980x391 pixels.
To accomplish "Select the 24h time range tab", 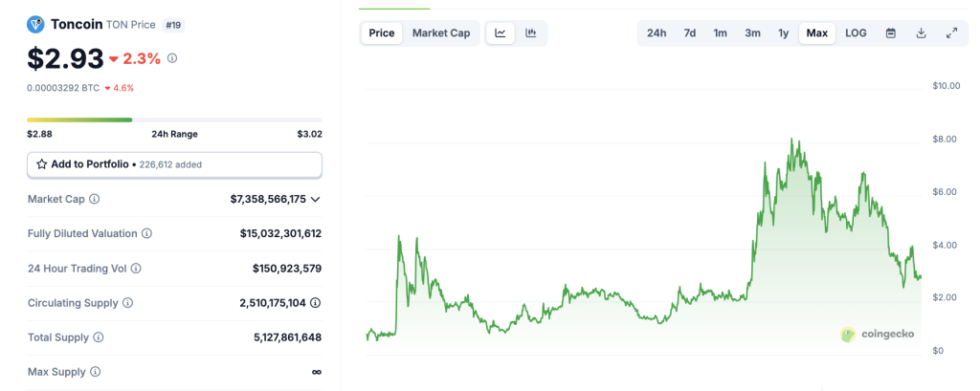I will click(x=657, y=33).
